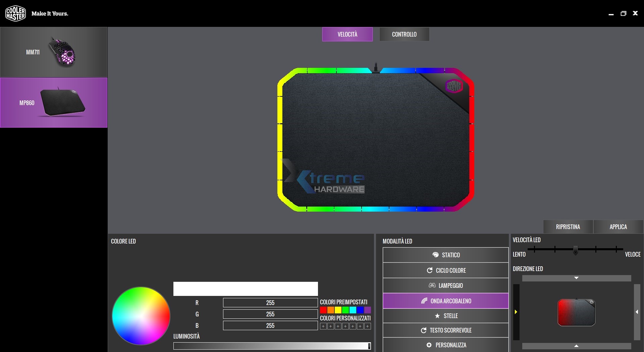
Task: Pick the Stelle star mode icon
Action: pyautogui.click(x=437, y=316)
